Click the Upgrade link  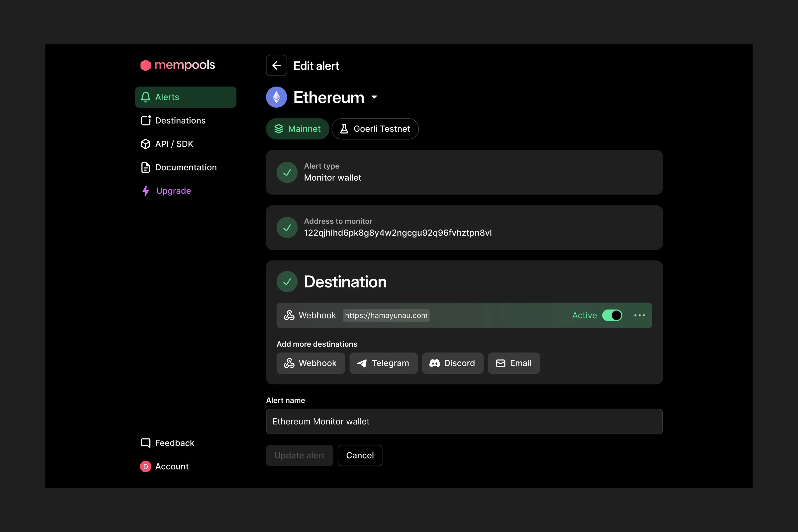[x=186, y=191]
